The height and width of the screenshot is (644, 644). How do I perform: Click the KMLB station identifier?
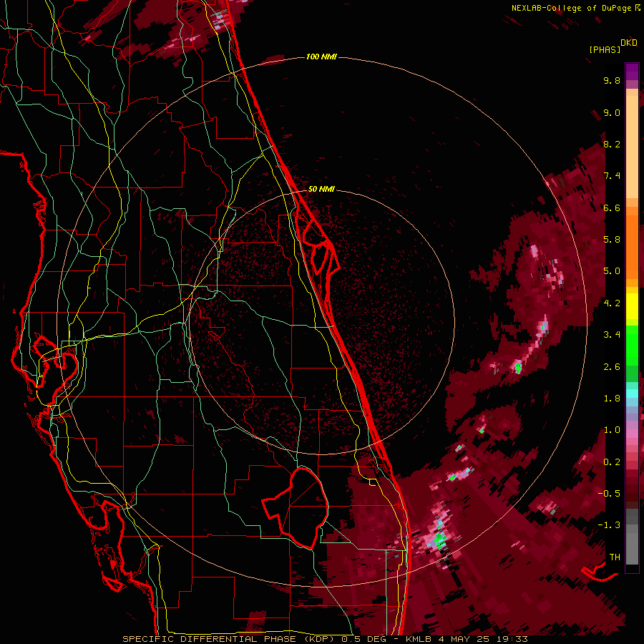(419, 639)
